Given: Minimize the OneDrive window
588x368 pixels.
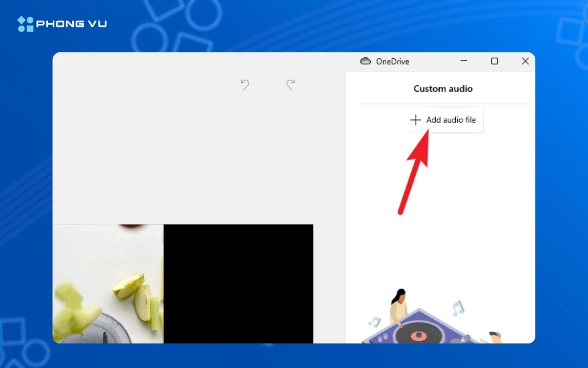Looking at the screenshot, I should tap(464, 61).
